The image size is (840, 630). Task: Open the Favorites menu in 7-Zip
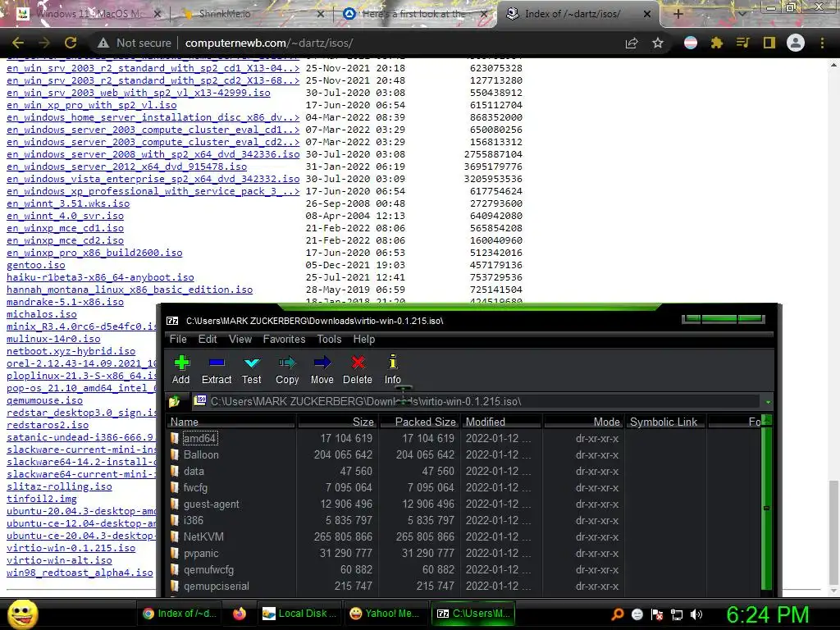284,339
